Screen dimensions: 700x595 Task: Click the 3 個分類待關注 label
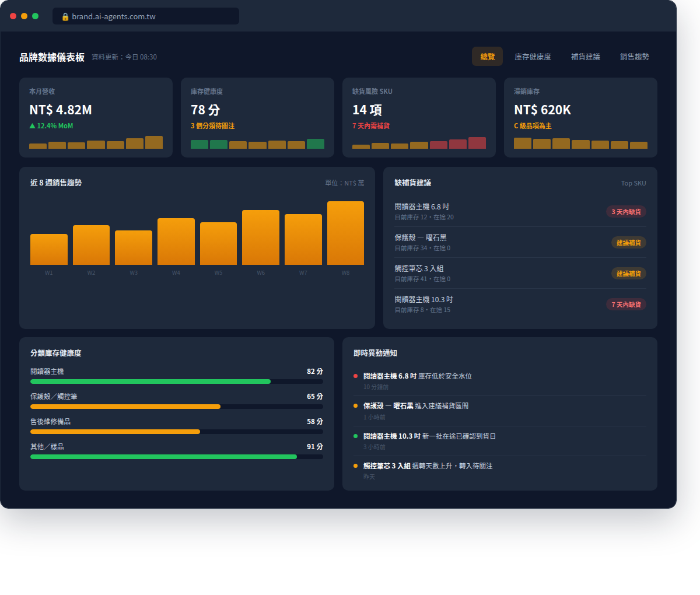212,126
